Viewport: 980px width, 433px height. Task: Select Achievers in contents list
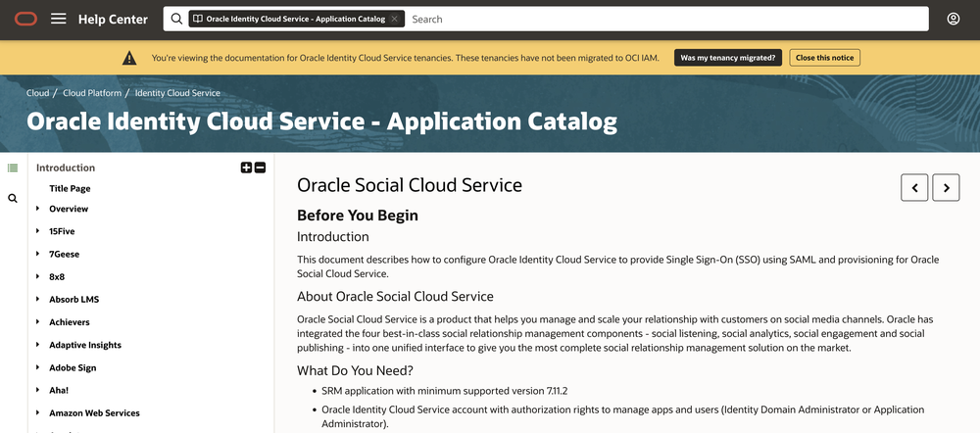point(70,322)
